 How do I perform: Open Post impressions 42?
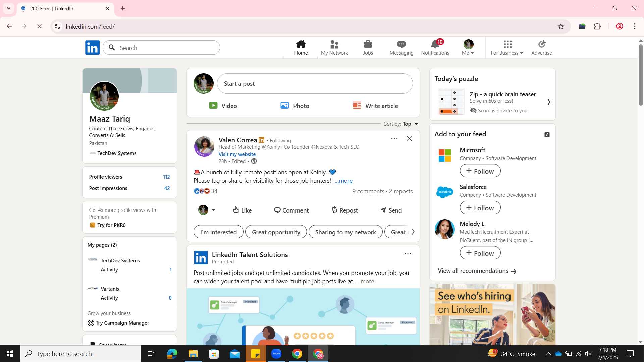[129, 188]
